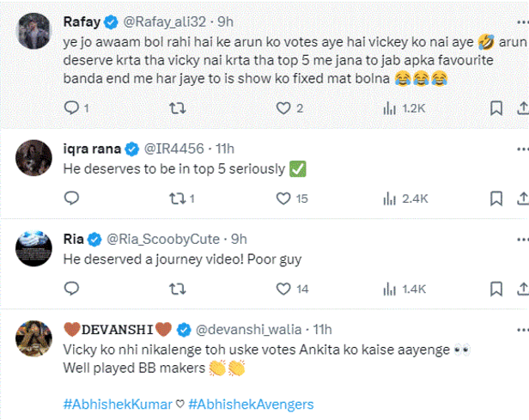Like Rafay's tweet with 2 likes
Viewport: 529px width, 420px height.
(x=283, y=108)
